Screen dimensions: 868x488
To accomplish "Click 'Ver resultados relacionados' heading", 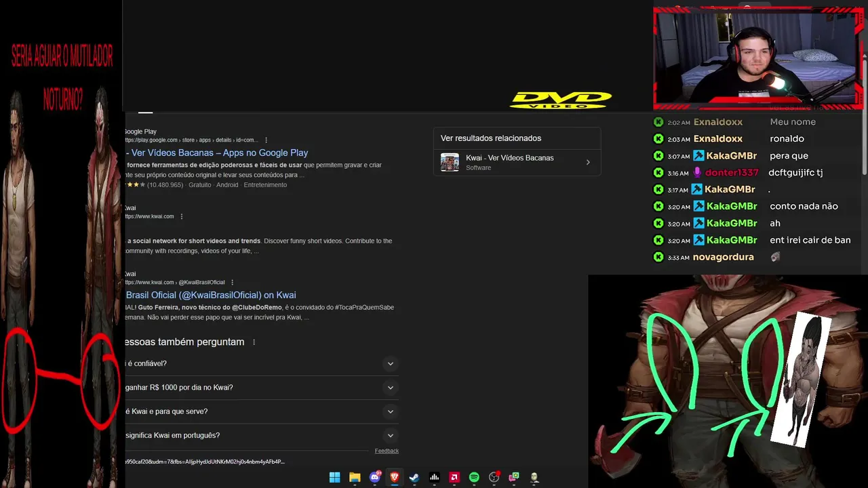I will point(491,138).
